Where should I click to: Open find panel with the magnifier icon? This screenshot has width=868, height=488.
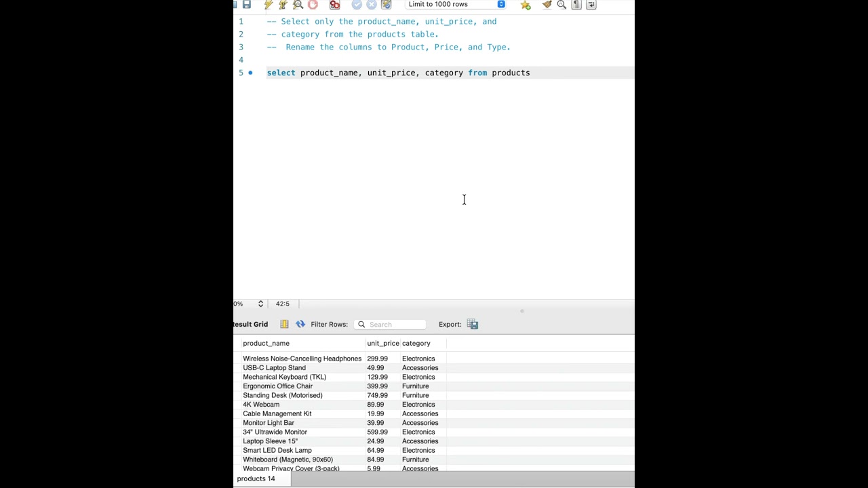point(561,4)
